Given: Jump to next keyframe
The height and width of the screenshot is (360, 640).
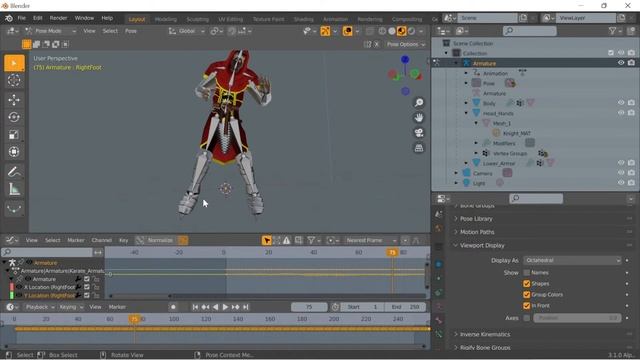Looking at the screenshot, I should point(236,307).
